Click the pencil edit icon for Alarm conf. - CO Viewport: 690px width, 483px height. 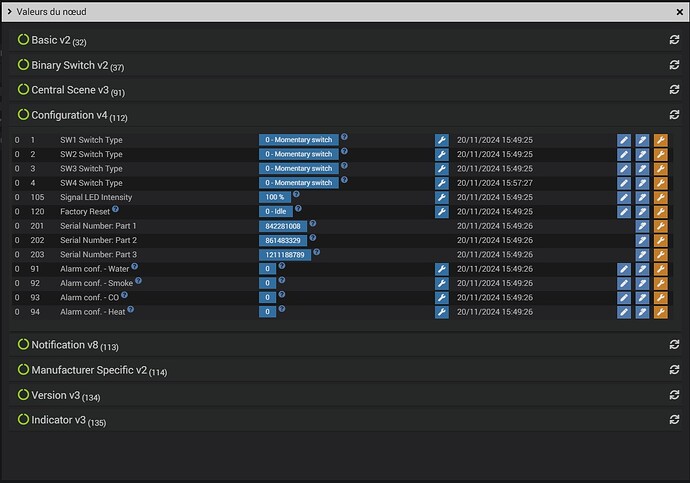(x=624, y=298)
